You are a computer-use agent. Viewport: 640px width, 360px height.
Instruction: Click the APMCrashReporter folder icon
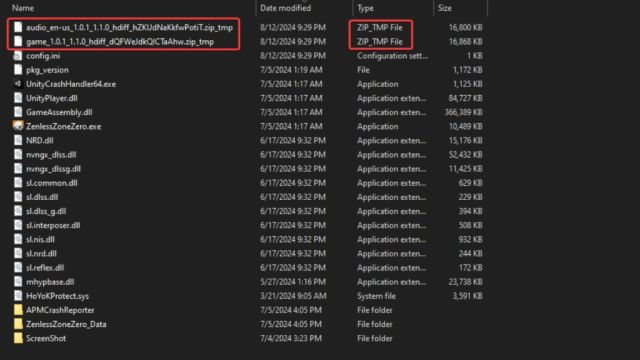click(x=18, y=310)
